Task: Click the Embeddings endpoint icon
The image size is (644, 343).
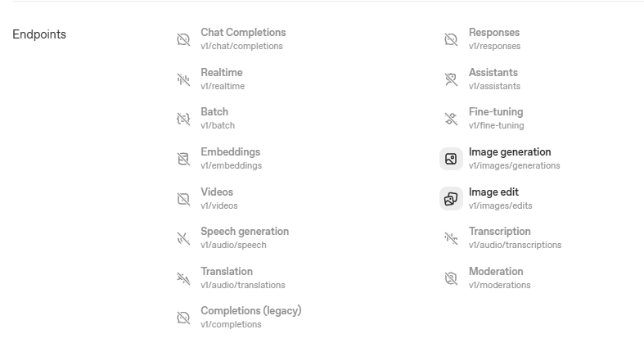Action: 183,159
